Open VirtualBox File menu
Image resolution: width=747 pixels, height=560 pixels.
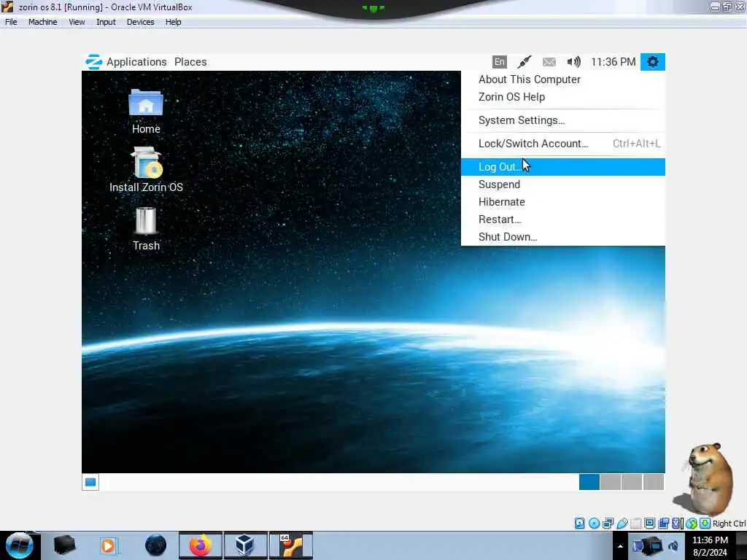point(11,22)
